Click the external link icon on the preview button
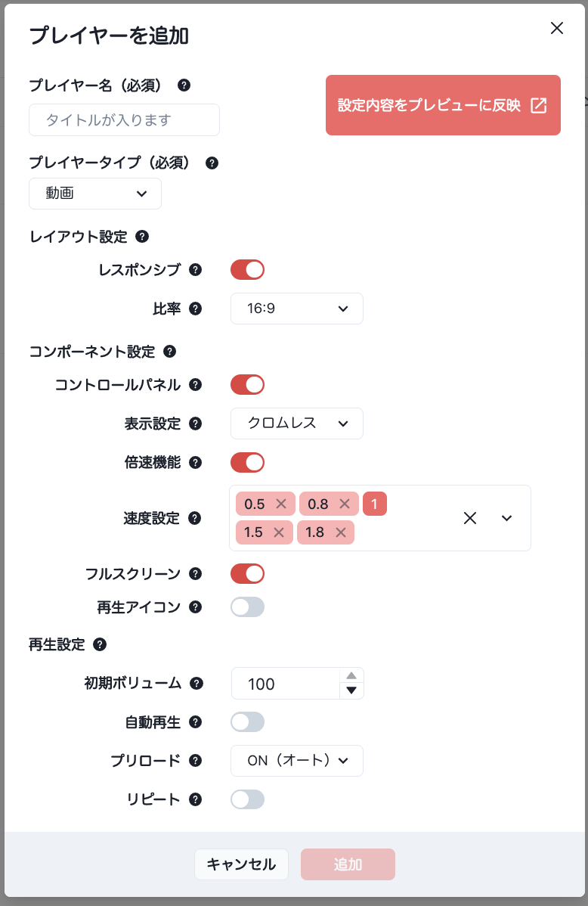The width and height of the screenshot is (588, 906). click(x=538, y=105)
